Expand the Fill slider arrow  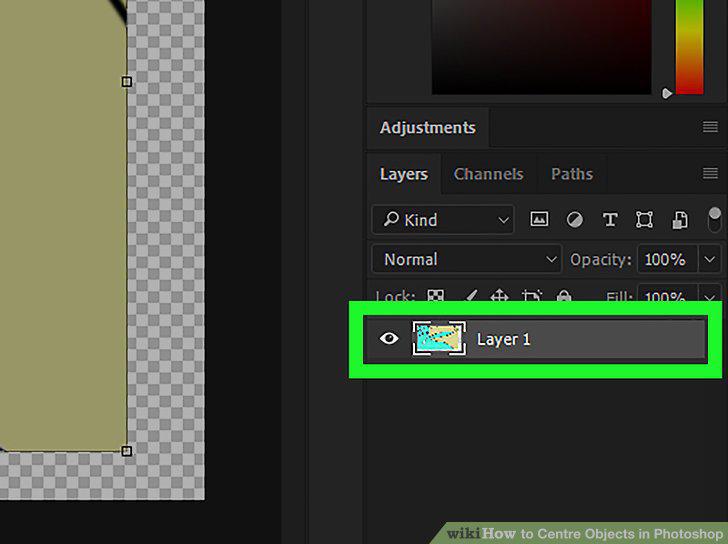click(709, 296)
